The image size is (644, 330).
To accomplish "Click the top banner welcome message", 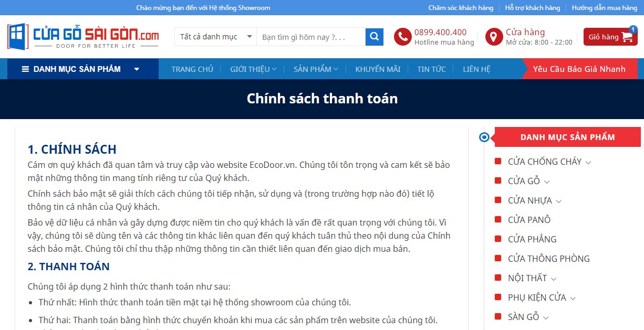I will coord(203,8).
